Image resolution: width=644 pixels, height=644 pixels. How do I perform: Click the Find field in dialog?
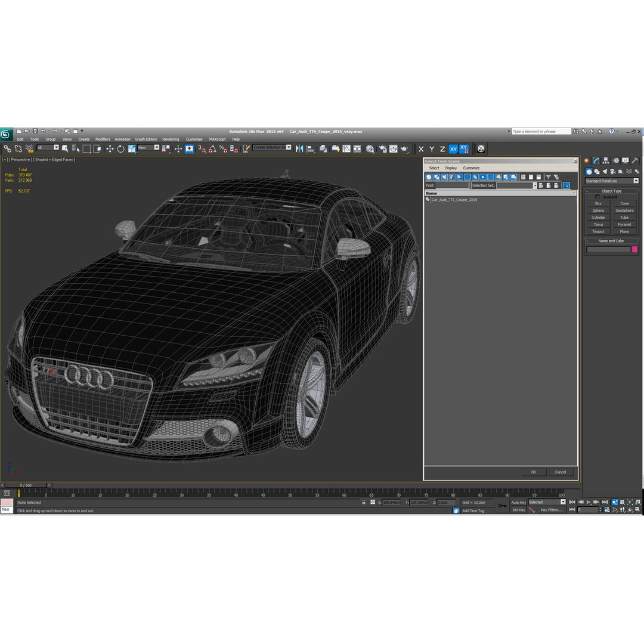(x=452, y=185)
